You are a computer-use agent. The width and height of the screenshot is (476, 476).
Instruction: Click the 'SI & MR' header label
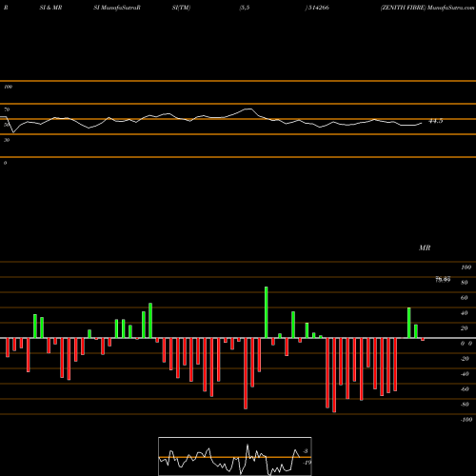50,8
